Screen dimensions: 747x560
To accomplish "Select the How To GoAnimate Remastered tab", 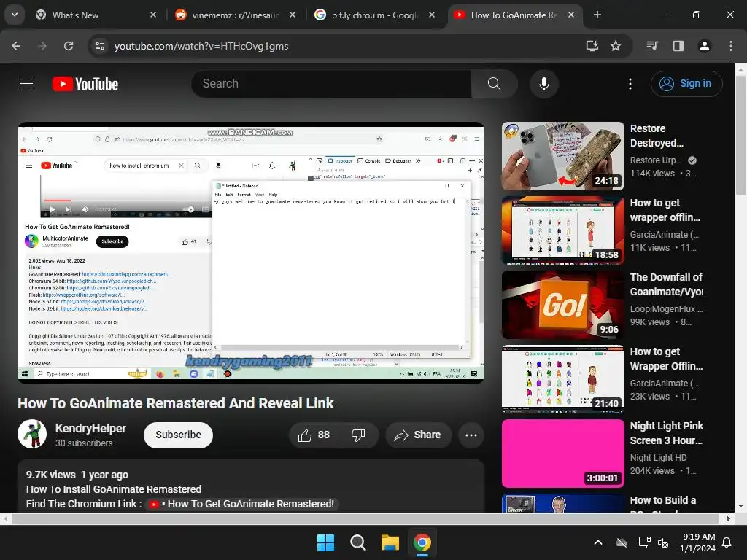I will pyautogui.click(x=514, y=15).
